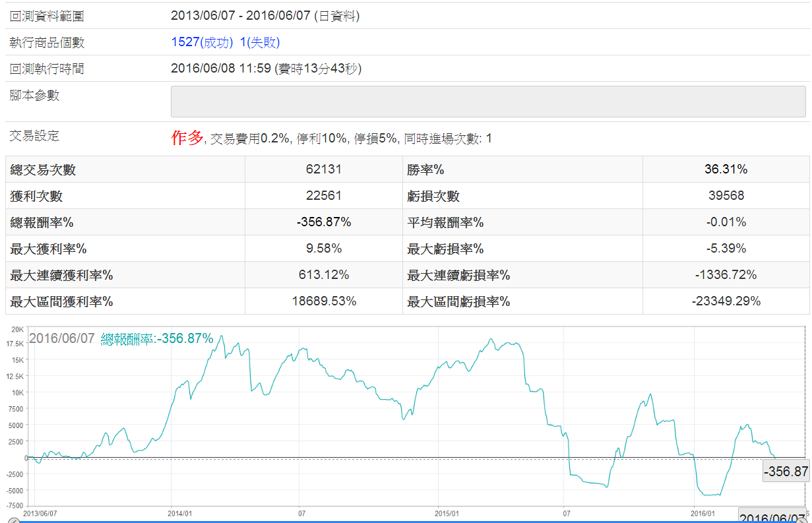Click the left range handle below the chart
812x523 pixels.
[14, 520]
